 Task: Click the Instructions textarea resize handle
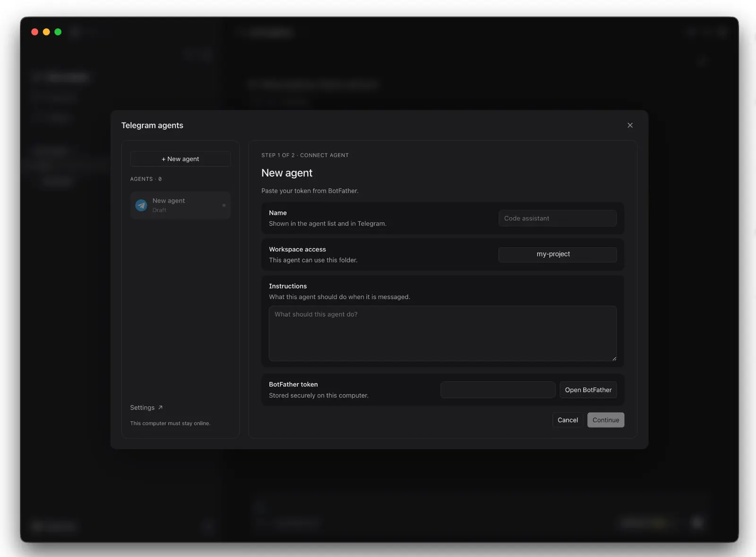point(614,358)
